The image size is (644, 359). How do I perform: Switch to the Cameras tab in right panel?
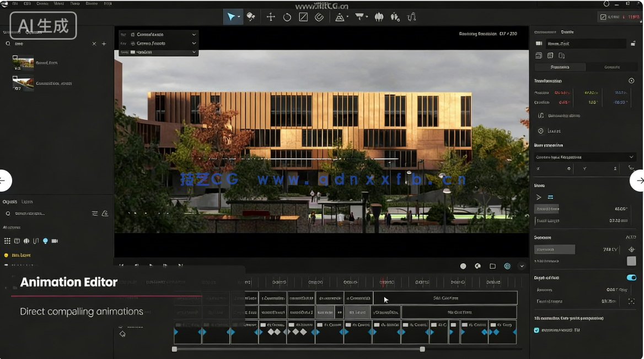tap(612, 67)
